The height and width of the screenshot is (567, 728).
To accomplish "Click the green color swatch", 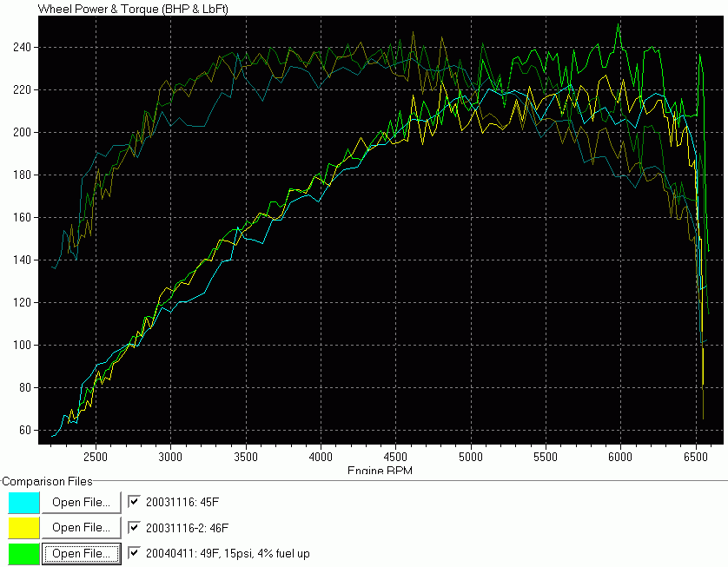I will click(x=24, y=552).
